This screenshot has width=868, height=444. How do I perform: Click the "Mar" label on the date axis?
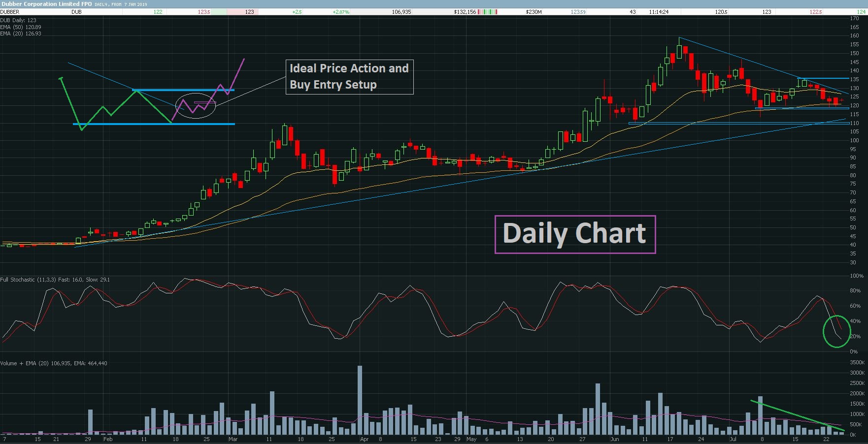tap(233, 439)
